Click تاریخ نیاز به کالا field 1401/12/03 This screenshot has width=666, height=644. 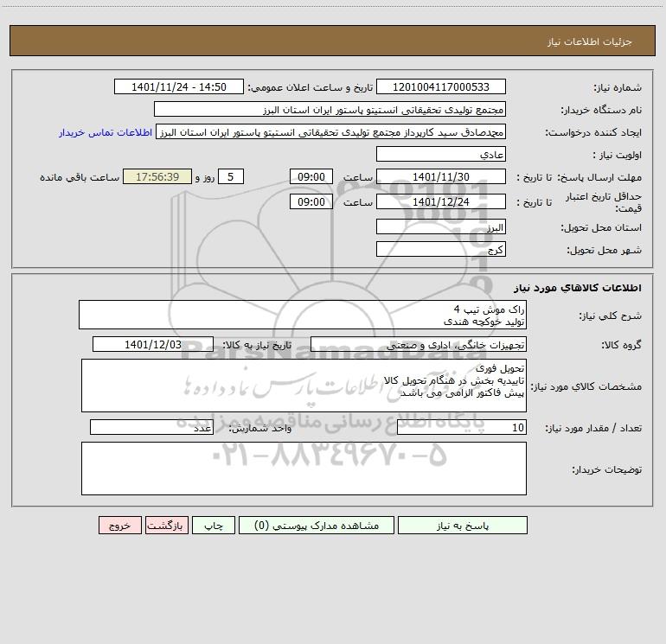153,344
